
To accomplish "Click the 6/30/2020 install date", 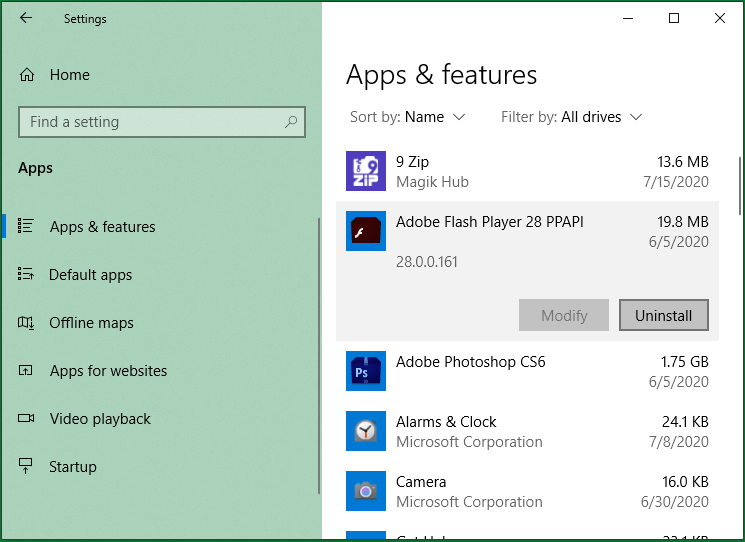I will [x=675, y=502].
